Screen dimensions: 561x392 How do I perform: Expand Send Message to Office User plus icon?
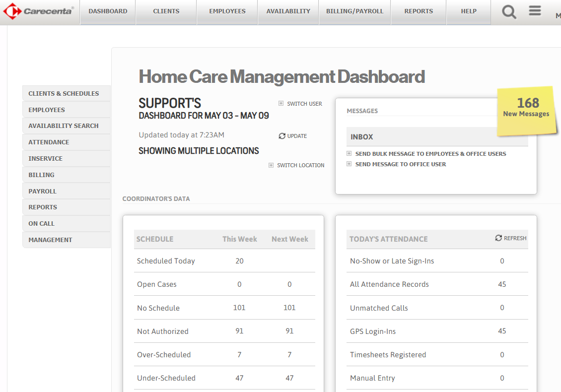pyautogui.click(x=349, y=164)
